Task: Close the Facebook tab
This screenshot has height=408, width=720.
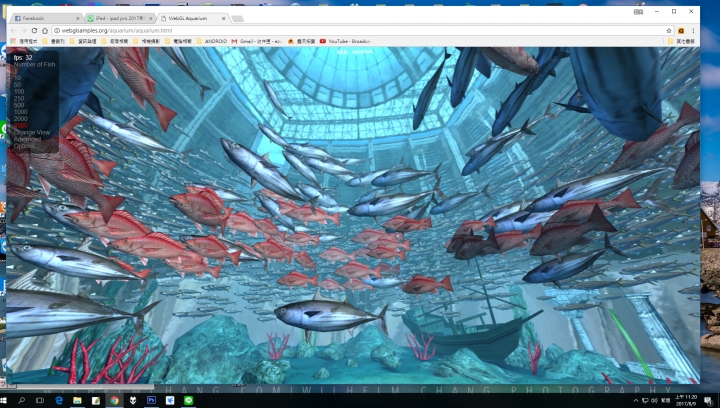Action: click(77, 18)
